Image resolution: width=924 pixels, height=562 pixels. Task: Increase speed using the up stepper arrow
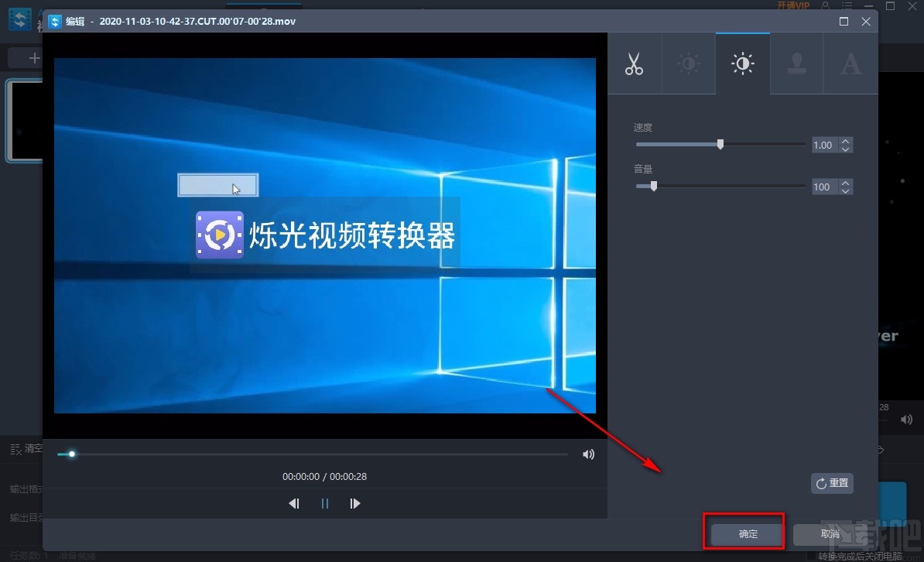click(x=844, y=141)
